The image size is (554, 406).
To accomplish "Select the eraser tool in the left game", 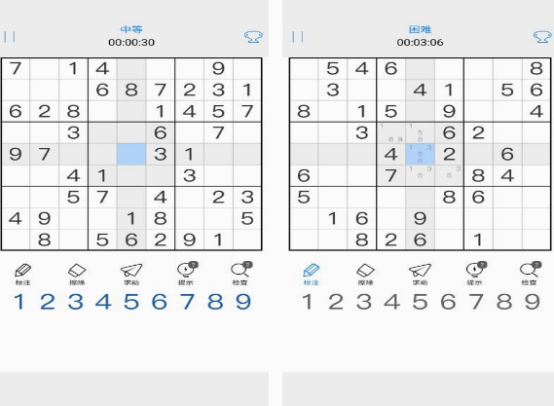I will 77,274.
